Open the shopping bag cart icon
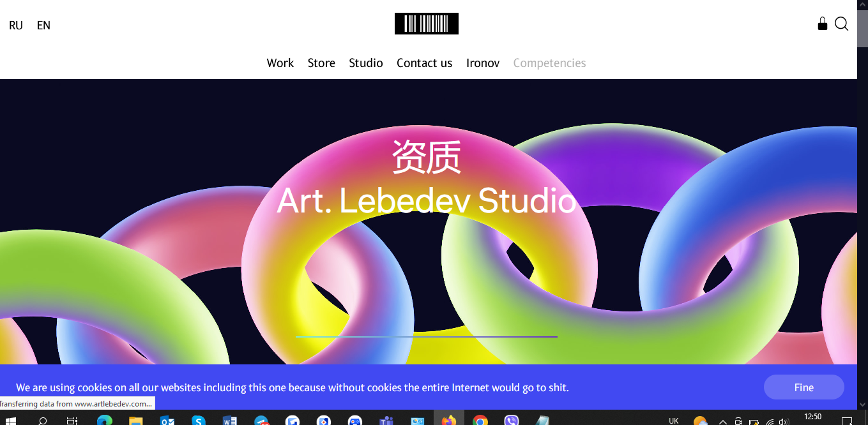Viewport: 868px width, 425px height. (x=823, y=24)
